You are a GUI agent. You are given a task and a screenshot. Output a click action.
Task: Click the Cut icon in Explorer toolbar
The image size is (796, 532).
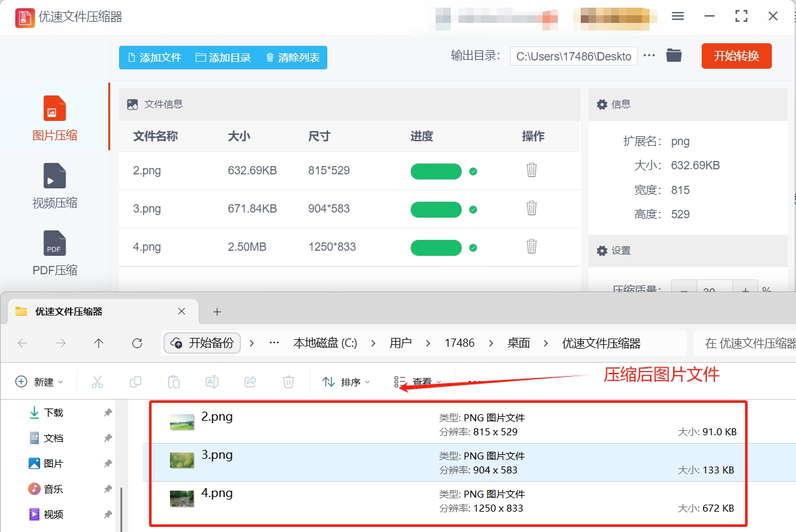click(97, 381)
